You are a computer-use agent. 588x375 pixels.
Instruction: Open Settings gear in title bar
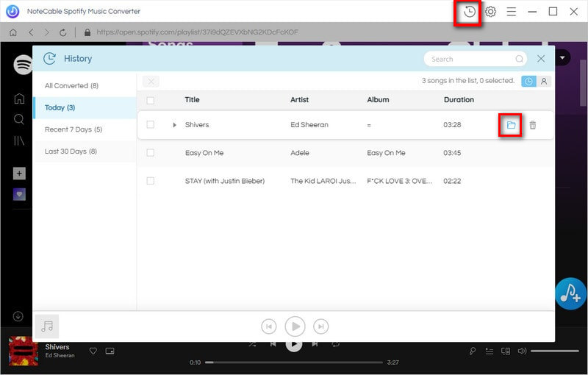coord(490,12)
